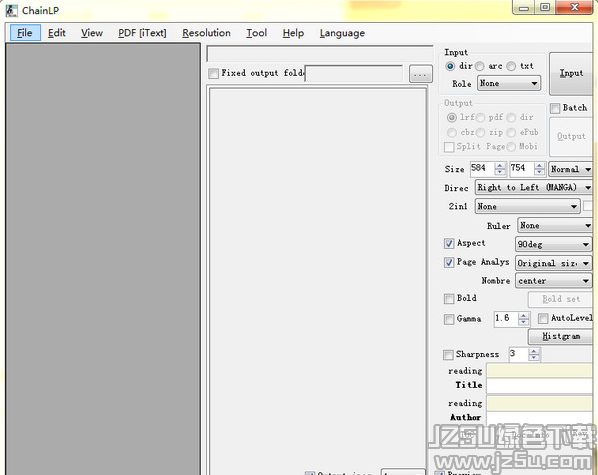Increase the Sharpness value with up arrow
Image resolution: width=598 pixels, height=475 pixels.
click(x=534, y=351)
